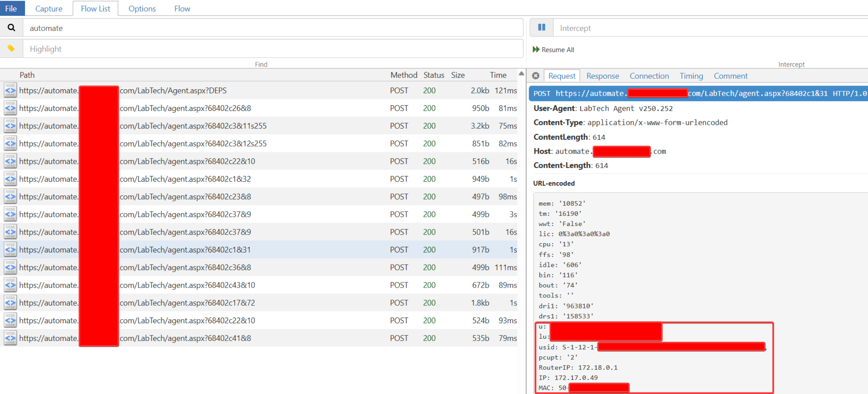Click the flow list scroll up arrow
Screen dimensions: 868x394
click(x=521, y=73)
